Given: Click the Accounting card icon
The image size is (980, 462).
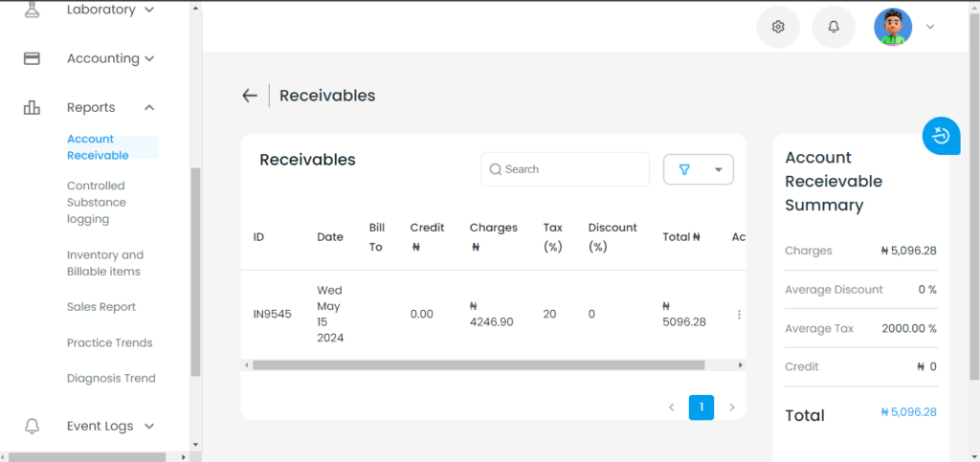Looking at the screenshot, I should (32, 58).
